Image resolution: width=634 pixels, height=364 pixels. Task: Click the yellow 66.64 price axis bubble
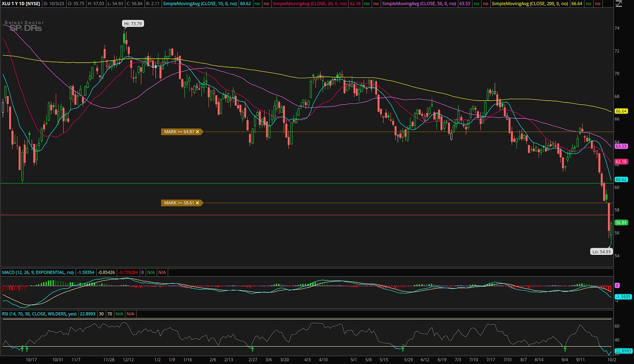point(621,111)
